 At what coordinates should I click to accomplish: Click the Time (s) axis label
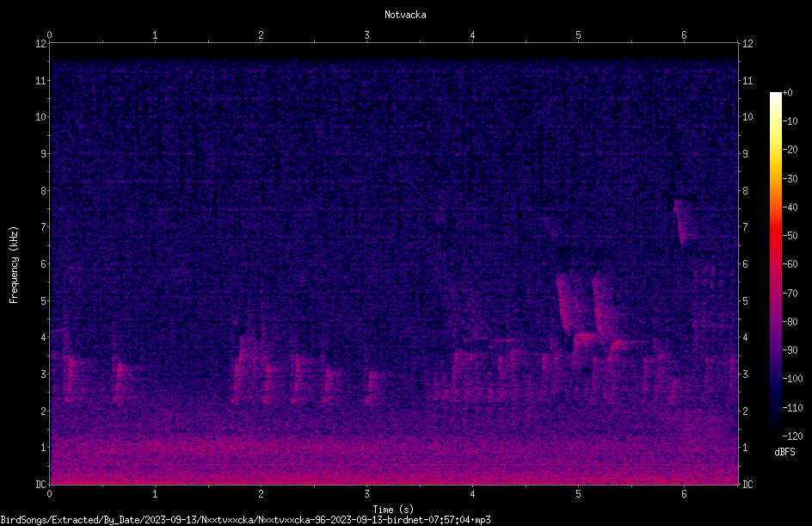[393, 510]
